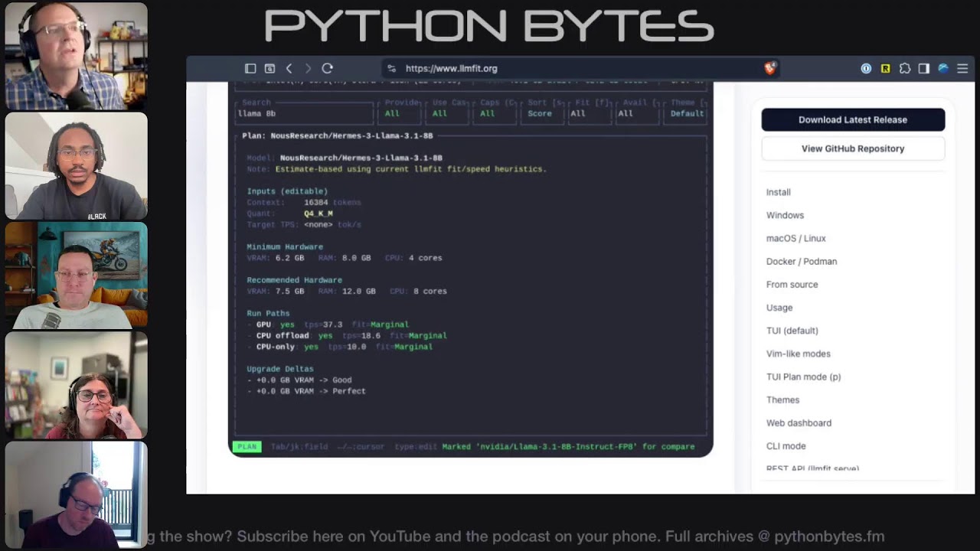Image resolution: width=980 pixels, height=551 pixels.
Task: Click the 'Recommended Hardware' heading in terminal
Action: click(x=294, y=280)
